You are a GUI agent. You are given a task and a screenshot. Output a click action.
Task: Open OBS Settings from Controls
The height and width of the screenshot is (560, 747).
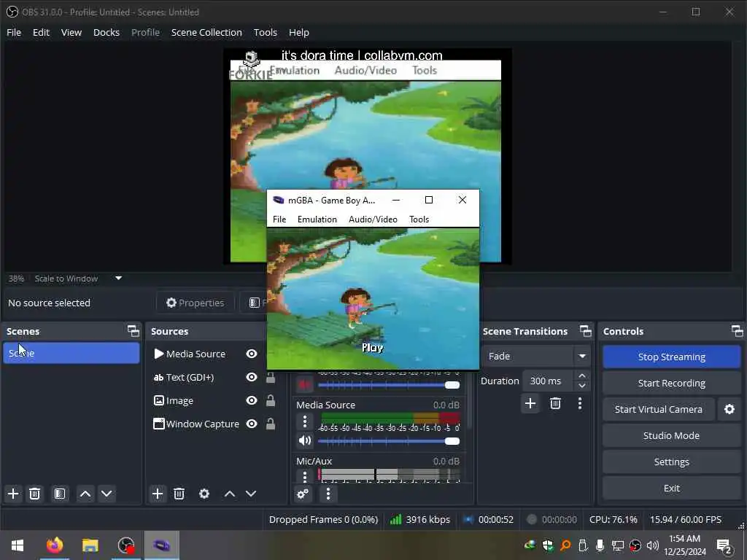click(x=671, y=462)
